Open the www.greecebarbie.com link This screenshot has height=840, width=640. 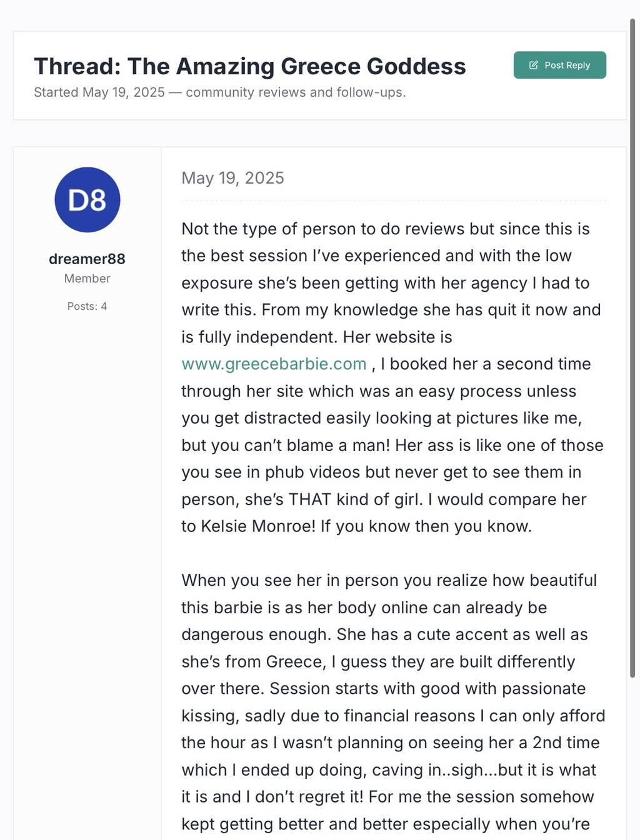(274, 364)
